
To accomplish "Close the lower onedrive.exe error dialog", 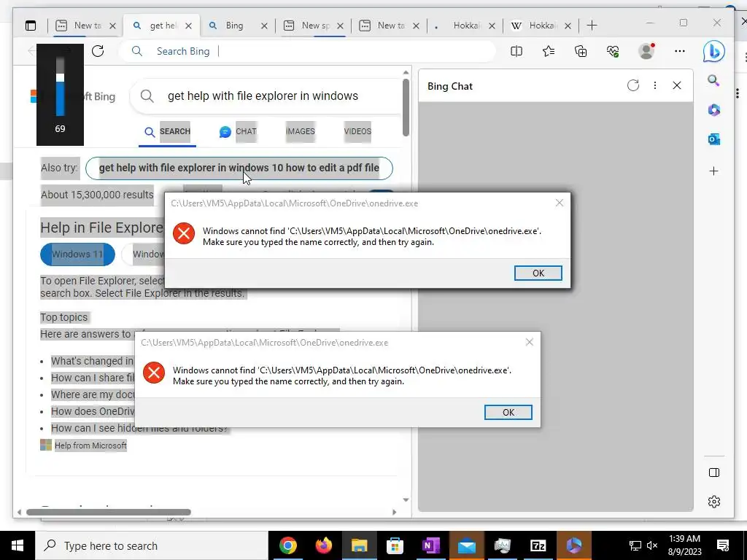I will click(530, 342).
